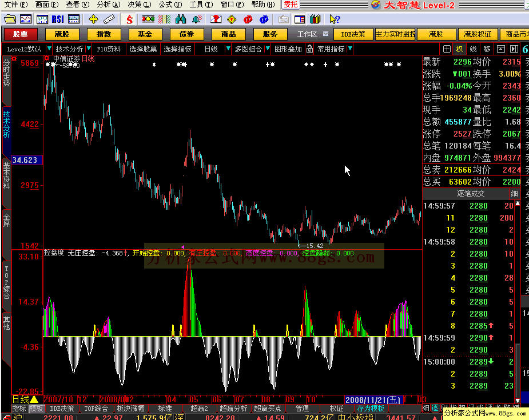Image resolution: width=529 pixels, height=420 pixels.
Task: Open file via the folder toolbar icon
Action: coord(10,19)
